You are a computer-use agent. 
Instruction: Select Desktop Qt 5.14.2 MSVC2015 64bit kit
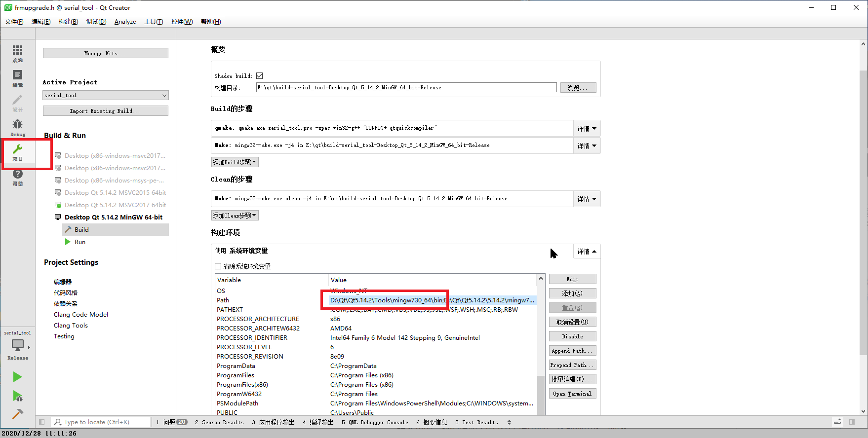click(x=110, y=192)
